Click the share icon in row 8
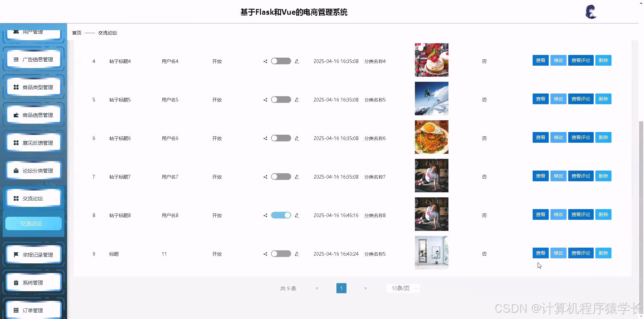Viewport: 644px width, 319px height. point(265,215)
